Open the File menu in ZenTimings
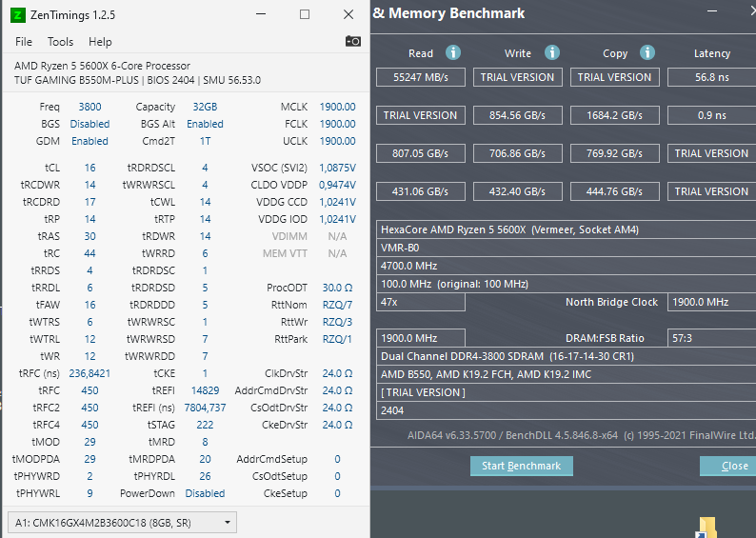The width and height of the screenshot is (756, 538). point(24,42)
